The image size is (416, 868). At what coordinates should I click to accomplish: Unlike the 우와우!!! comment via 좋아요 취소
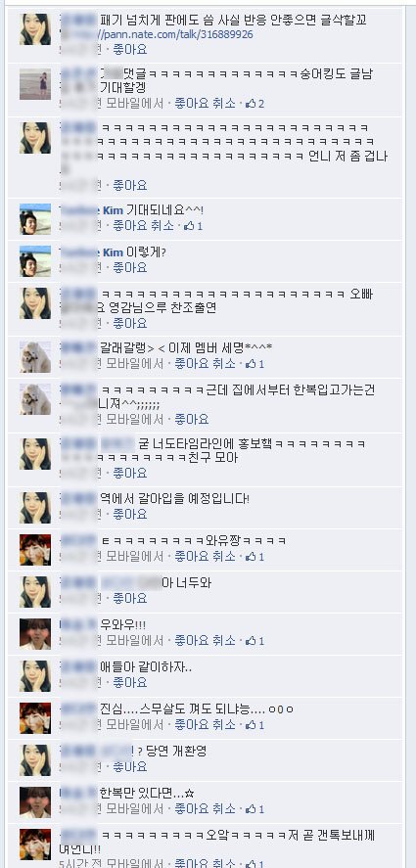click(x=205, y=641)
